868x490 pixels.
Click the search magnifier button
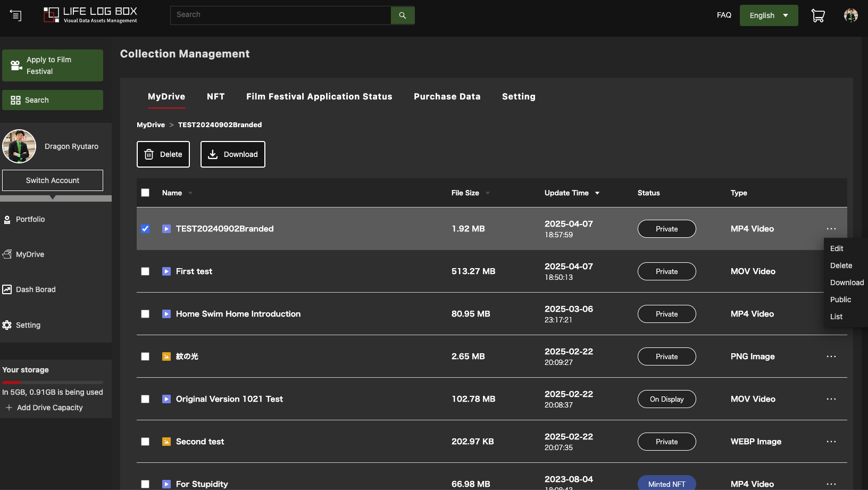click(403, 15)
